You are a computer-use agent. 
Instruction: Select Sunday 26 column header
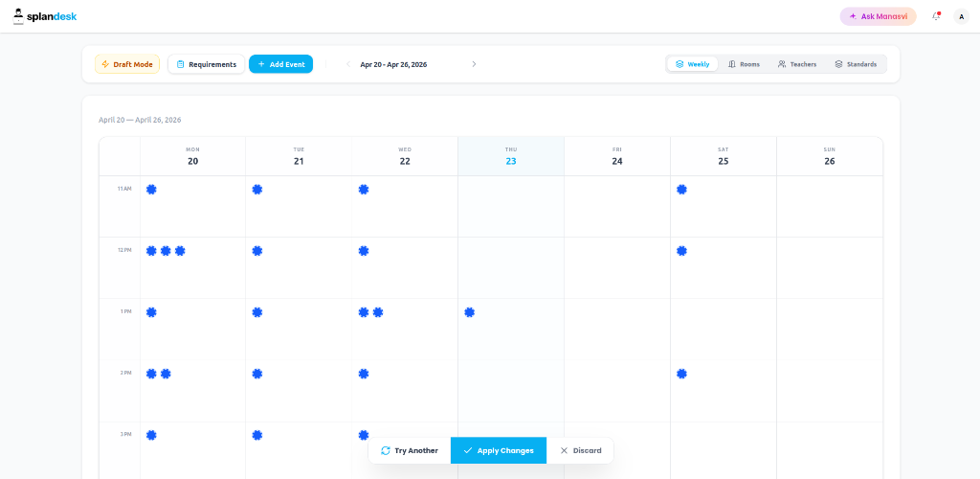[x=830, y=156]
